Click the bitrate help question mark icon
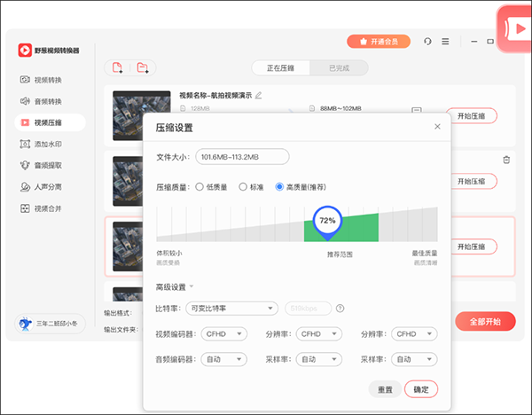This screenshot has height=415, width=532. [x=340, y=308]
